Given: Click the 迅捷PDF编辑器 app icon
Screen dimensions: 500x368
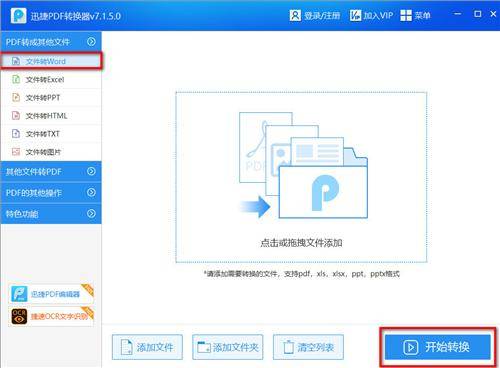Looking at the screenshot, I should tap(19, 294).
